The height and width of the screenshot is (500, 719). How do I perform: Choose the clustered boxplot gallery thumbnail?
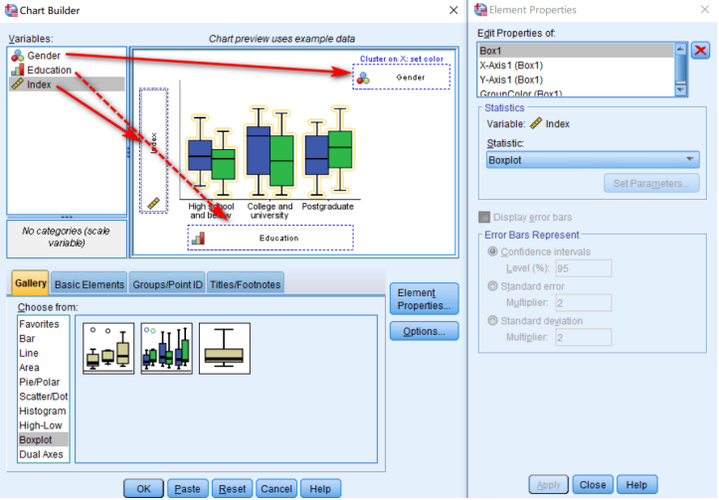tap(166, 348)
